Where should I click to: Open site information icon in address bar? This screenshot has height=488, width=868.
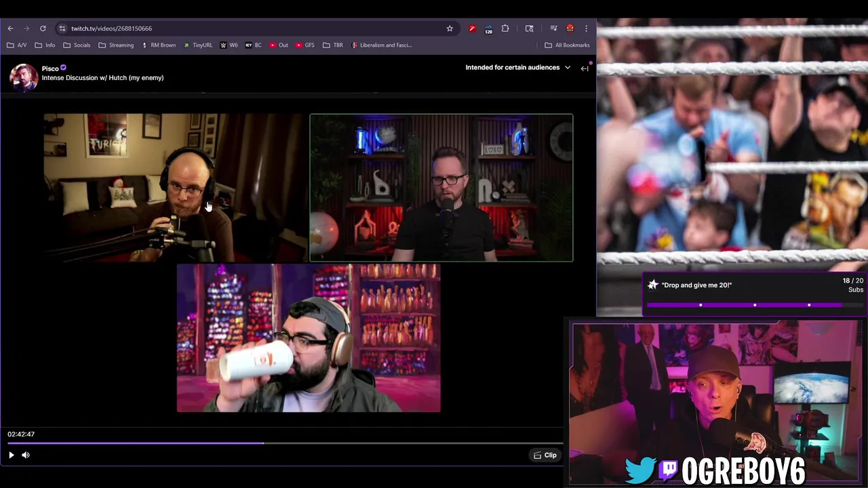[62, 28]
